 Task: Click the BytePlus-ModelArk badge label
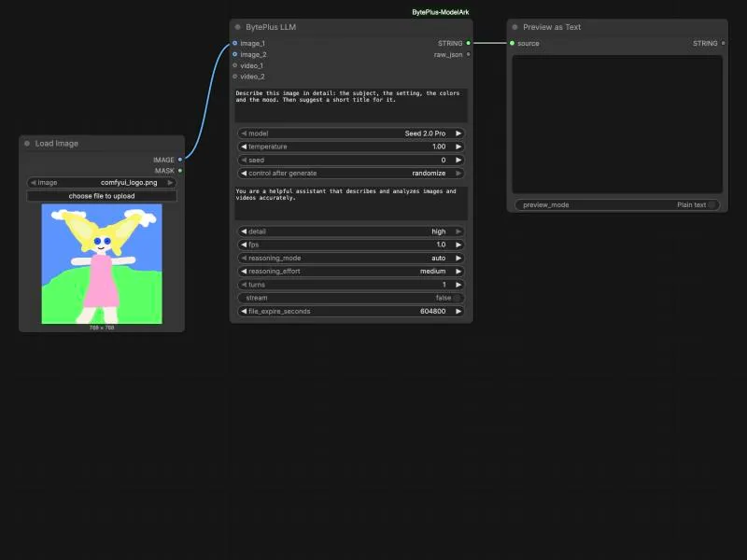coord(440,12)
